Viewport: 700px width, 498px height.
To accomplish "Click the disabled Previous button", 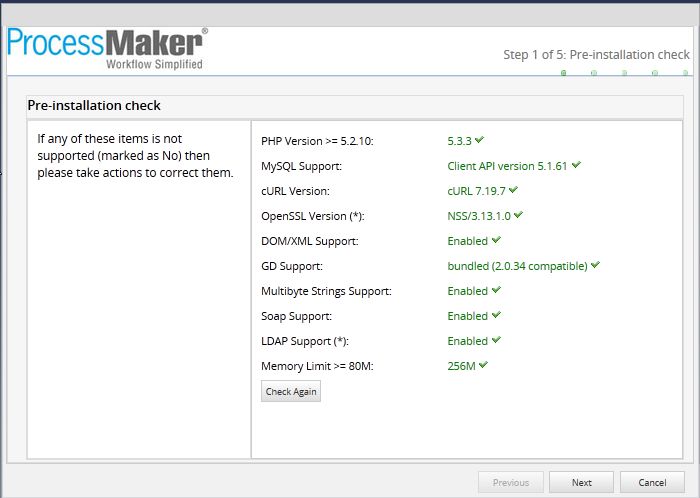I will pos(511,482).
